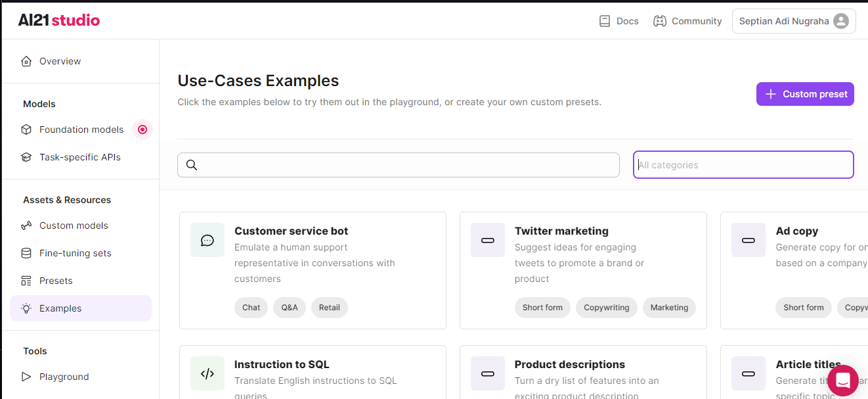
Task: Click the Product descriptions card icon
Action: (487, 373)
